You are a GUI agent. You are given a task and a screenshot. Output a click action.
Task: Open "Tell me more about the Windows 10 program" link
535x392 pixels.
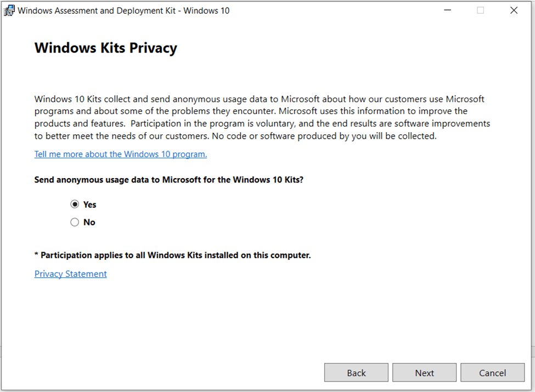121,154
